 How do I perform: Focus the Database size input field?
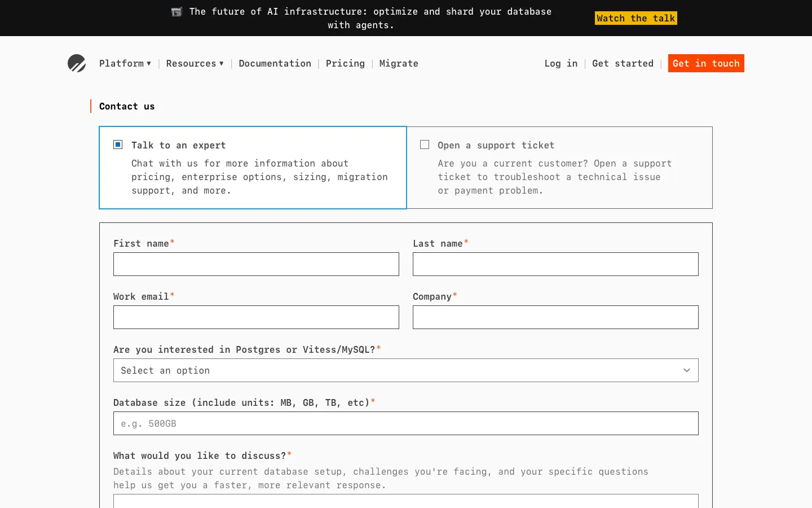click(406, 423)
